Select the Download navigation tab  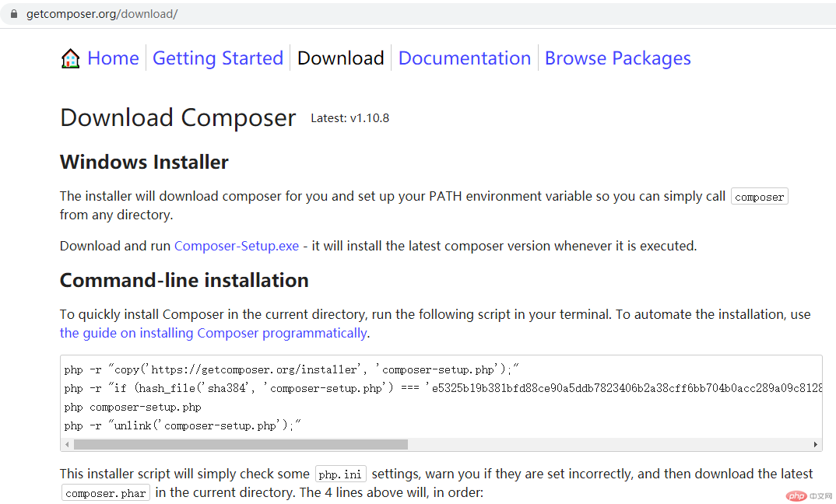tap(340, 58)
